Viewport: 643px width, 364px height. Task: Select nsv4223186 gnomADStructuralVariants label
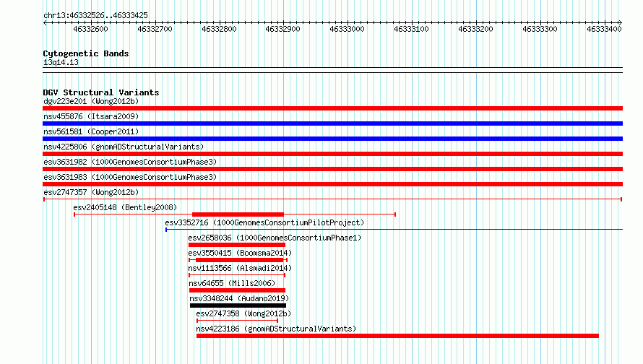pyautogui.click(x=276, y=329)
